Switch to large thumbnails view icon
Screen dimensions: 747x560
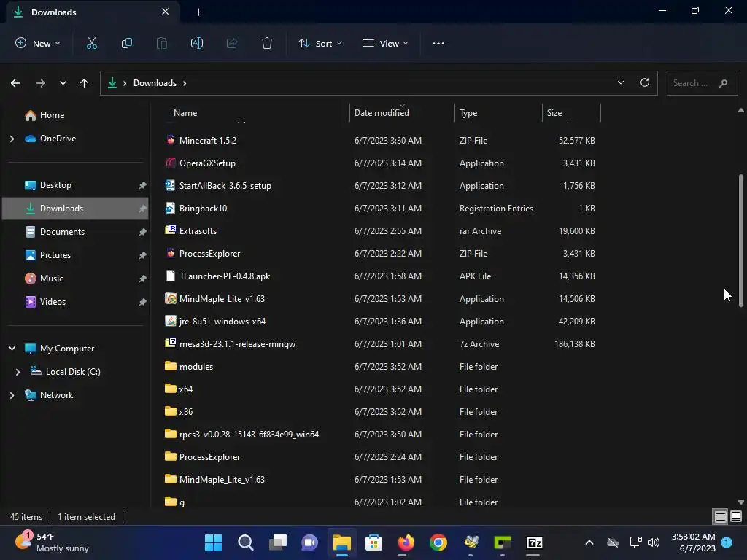(x=736, y=516)
